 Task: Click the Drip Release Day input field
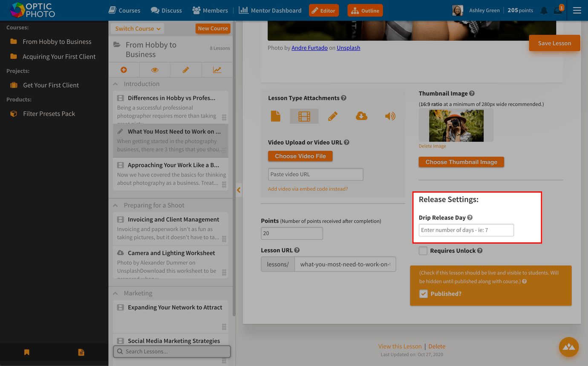pyautogui.click(x=466, y=230)
